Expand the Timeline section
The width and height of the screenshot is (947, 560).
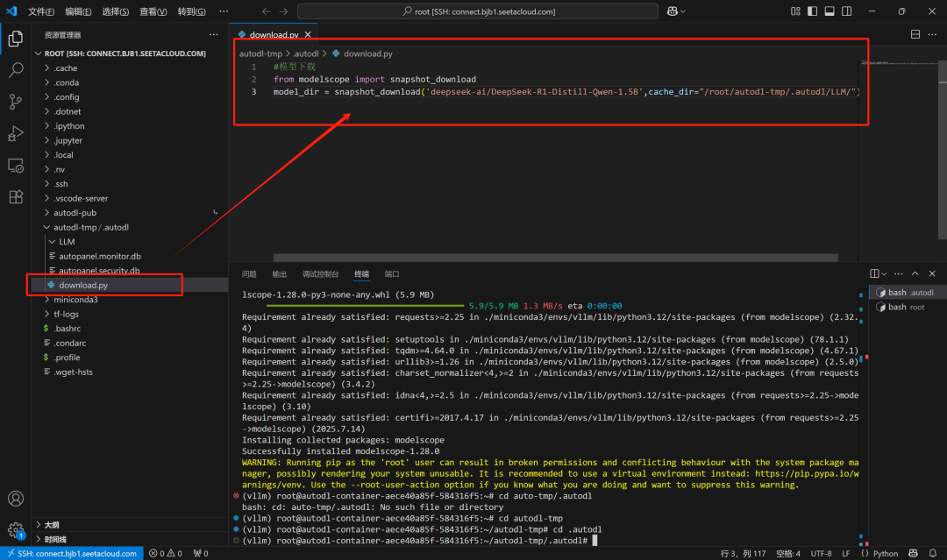point(130,540)
